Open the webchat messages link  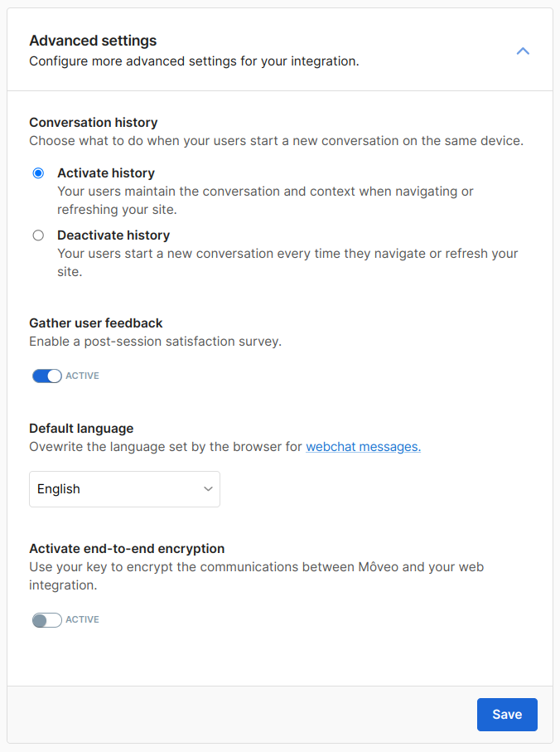click(x=363, y=446)
